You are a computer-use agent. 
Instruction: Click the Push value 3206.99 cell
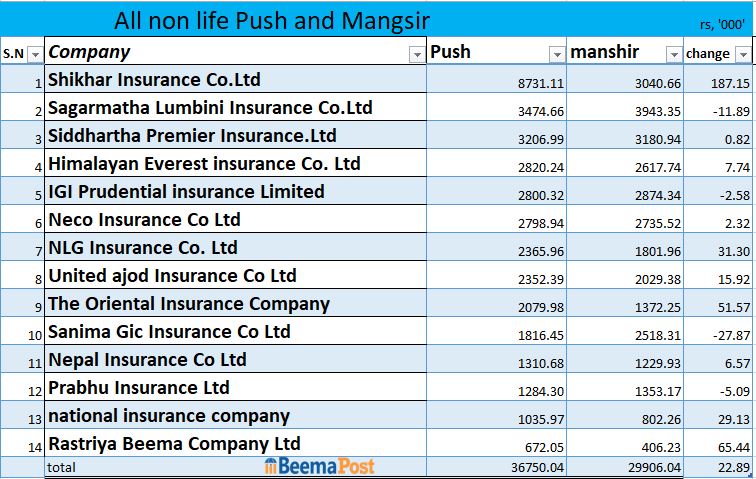[x=497, y=136]
